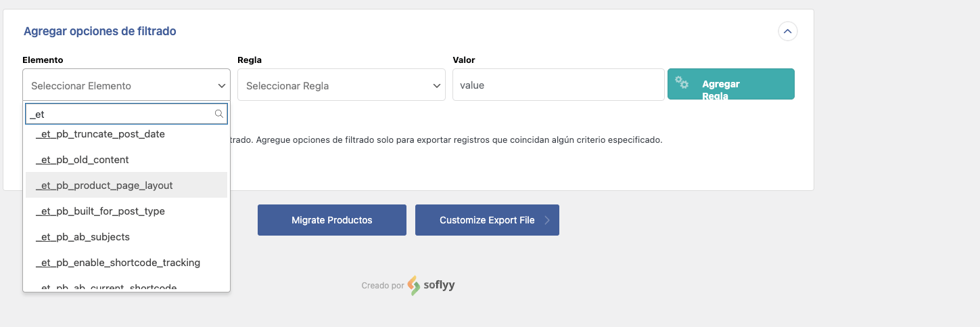Viewport: 980px width, 327px height.
Task: Click the element search box with _et
Action: point(126,114)
